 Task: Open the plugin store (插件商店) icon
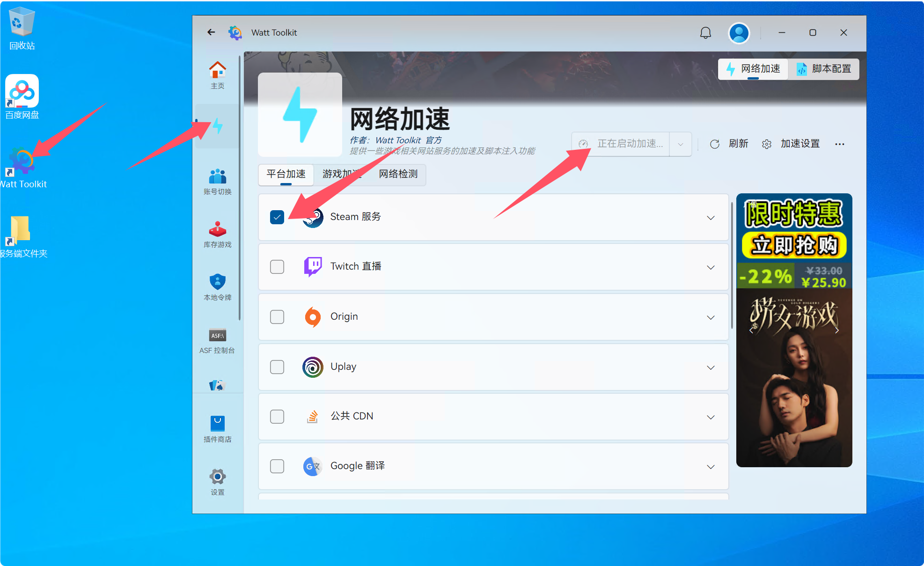click(x=217, y=429)
